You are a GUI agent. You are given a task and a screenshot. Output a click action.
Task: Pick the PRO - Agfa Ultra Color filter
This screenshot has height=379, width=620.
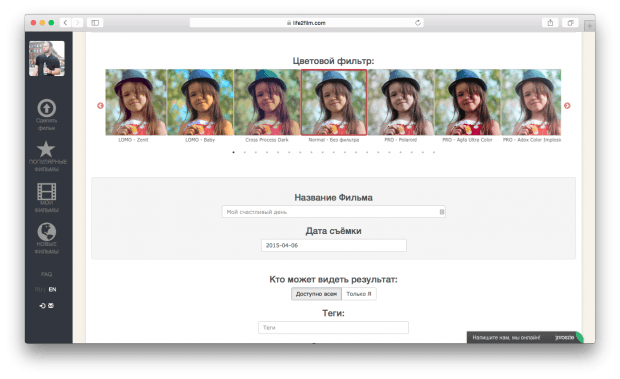tap(467, 102)
